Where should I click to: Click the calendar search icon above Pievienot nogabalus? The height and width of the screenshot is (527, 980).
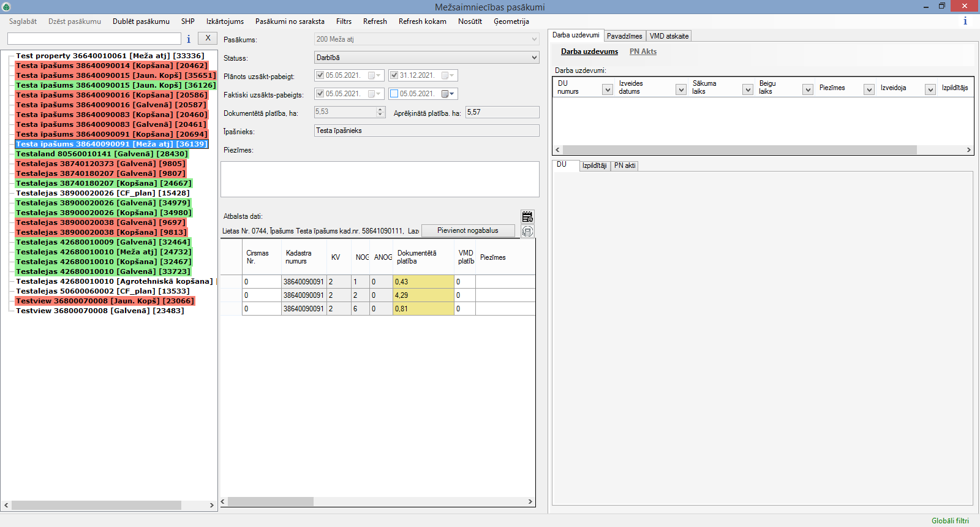[527, 217]
